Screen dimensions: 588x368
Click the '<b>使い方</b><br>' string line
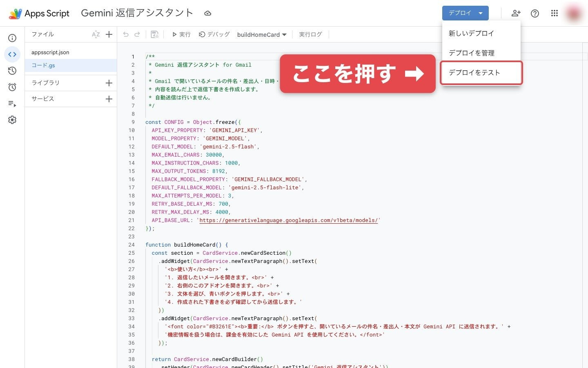tap(196, 269)
